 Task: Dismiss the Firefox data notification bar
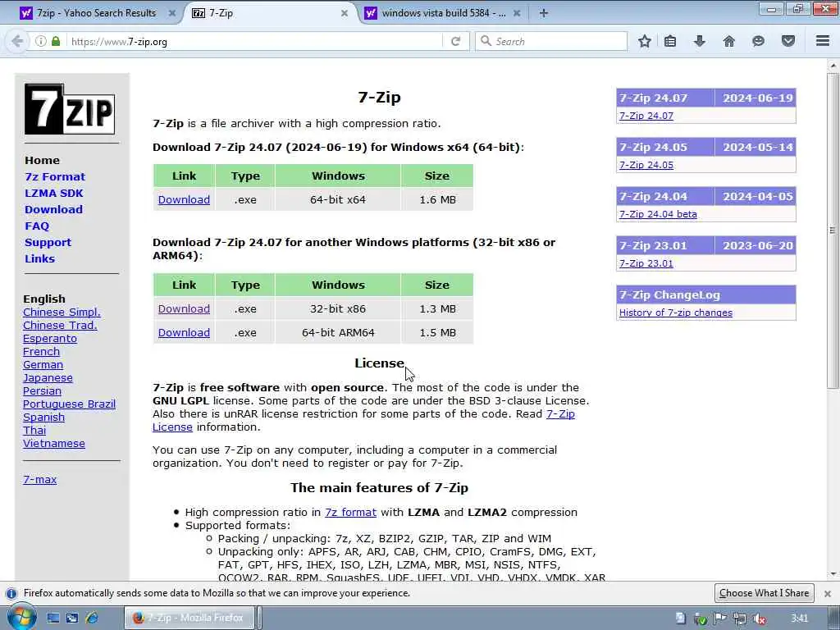coord(828,594)
